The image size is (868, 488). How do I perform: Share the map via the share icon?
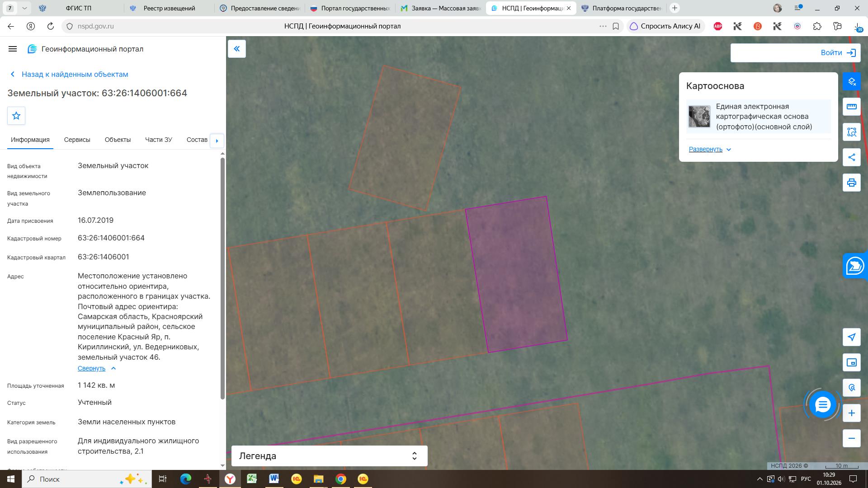852,157
